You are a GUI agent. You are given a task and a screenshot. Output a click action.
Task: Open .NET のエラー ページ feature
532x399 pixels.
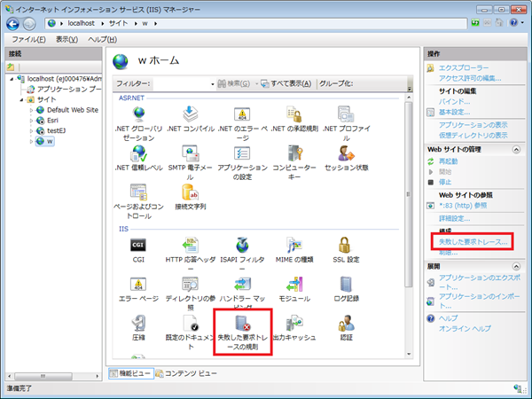pos(242,123)
